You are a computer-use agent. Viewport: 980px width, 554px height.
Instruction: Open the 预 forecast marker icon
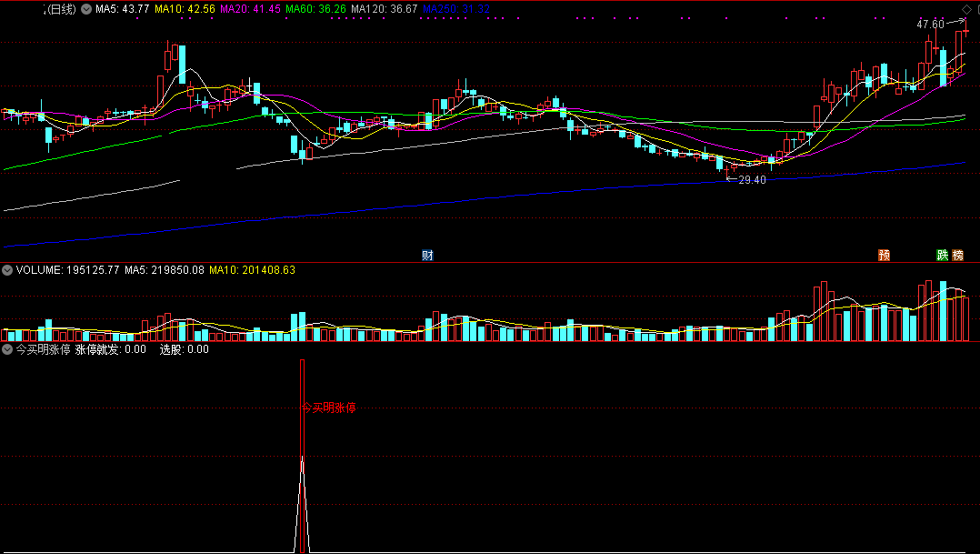point(885,255)
